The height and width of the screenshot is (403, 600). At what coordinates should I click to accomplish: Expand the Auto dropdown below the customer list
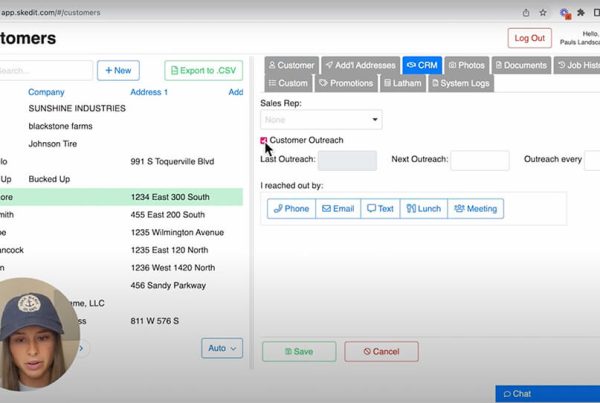(x=221, y=348)
